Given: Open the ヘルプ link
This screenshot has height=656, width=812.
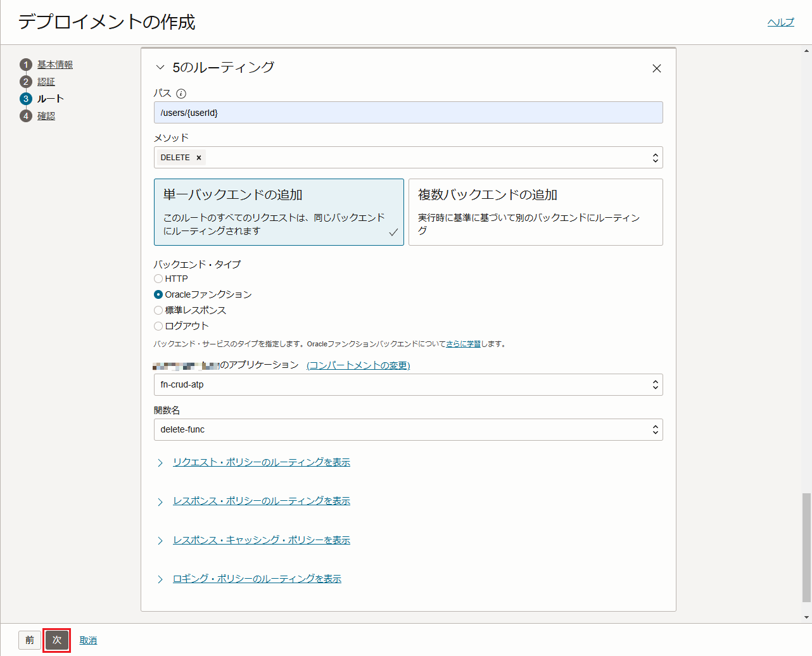Looking at the screenshot, I should click(x=780, y=22).
